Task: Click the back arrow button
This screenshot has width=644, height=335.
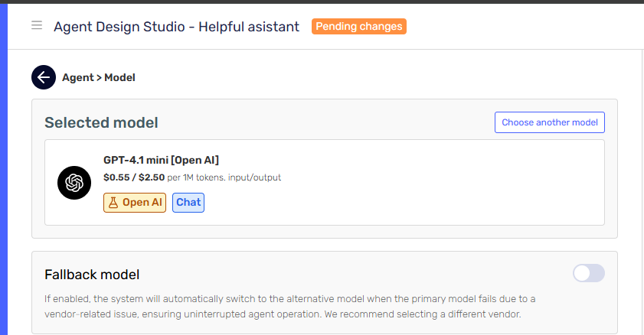Action: (x=44, y=77)
